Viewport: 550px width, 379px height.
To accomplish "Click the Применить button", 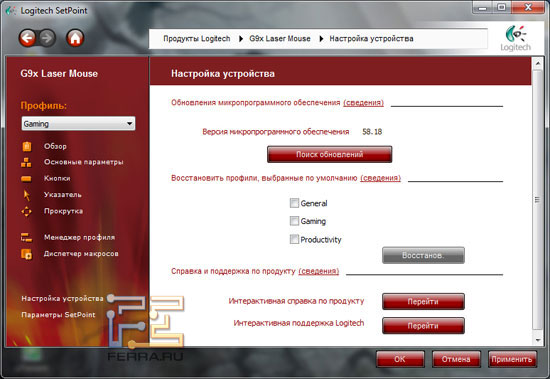I will 512,359.
